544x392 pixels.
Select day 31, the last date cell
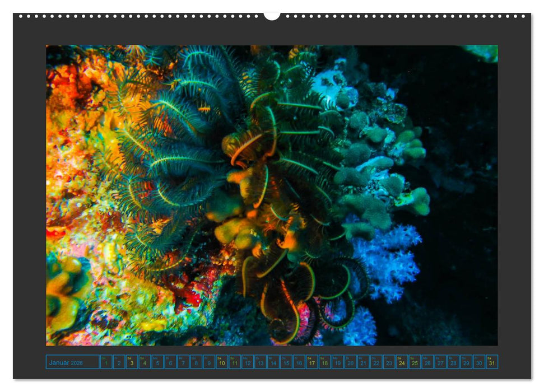(x=491, y=362)
